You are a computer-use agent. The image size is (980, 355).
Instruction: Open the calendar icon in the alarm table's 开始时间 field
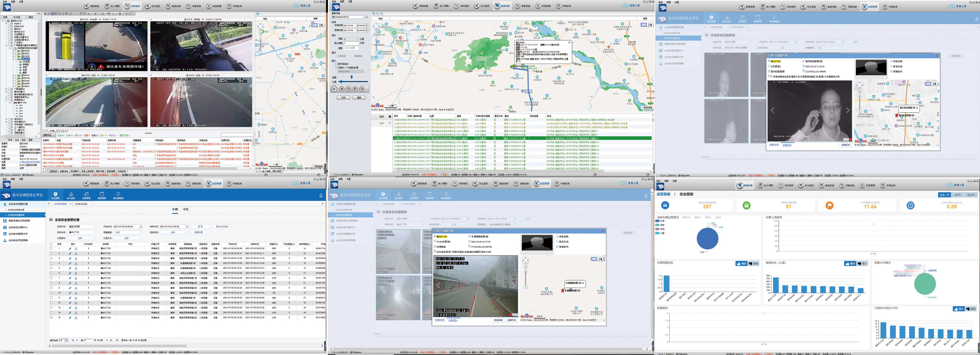point(140,227)
